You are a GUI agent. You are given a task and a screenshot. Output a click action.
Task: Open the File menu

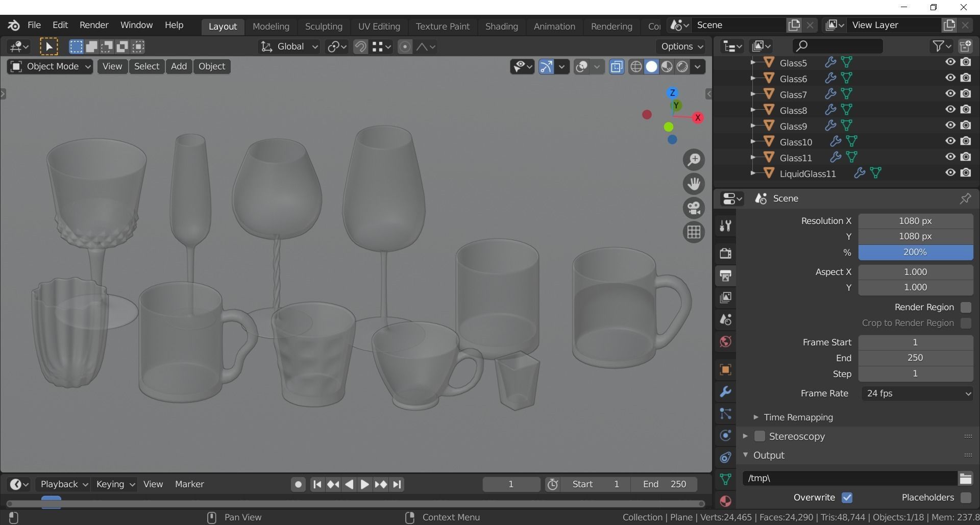tap(34, 25)
